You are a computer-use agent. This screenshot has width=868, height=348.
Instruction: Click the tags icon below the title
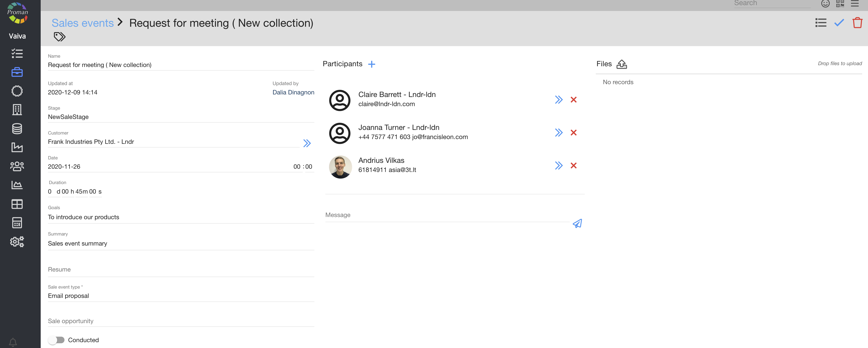60,36
